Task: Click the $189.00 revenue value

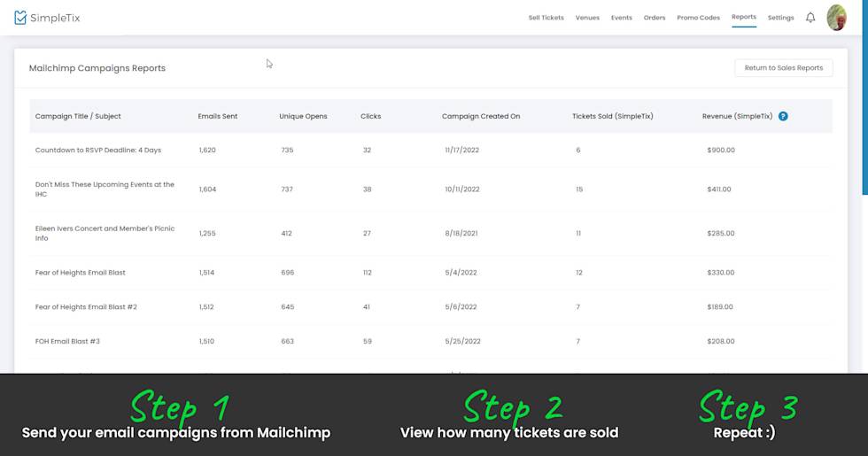Action: click(719, 306)
